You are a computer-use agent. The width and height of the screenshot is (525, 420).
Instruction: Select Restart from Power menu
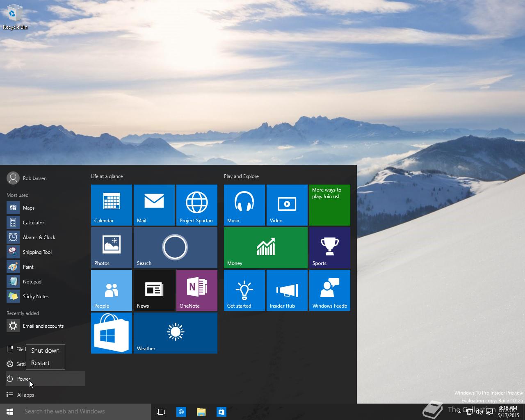[45, 363]
